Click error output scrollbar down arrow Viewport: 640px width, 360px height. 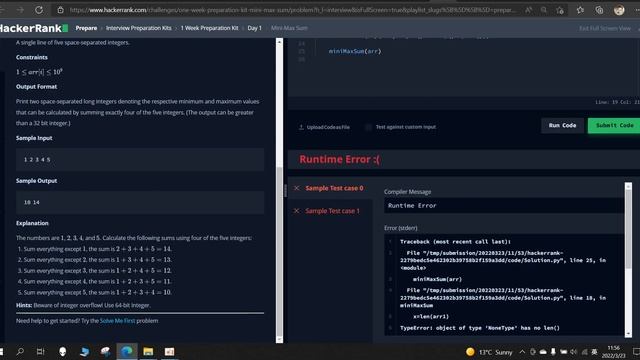(628, 334)
